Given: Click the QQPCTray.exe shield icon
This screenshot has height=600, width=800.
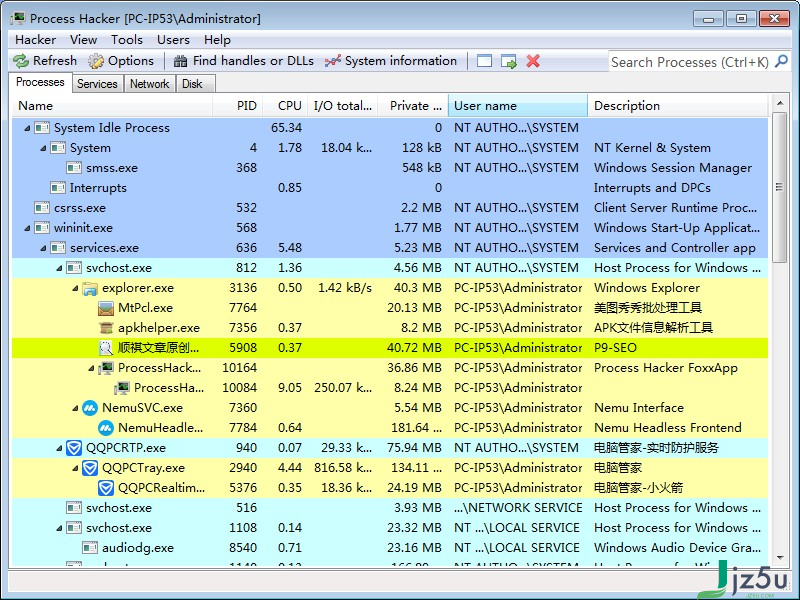Looking at the screenshot, I should [x=90, y=468].
